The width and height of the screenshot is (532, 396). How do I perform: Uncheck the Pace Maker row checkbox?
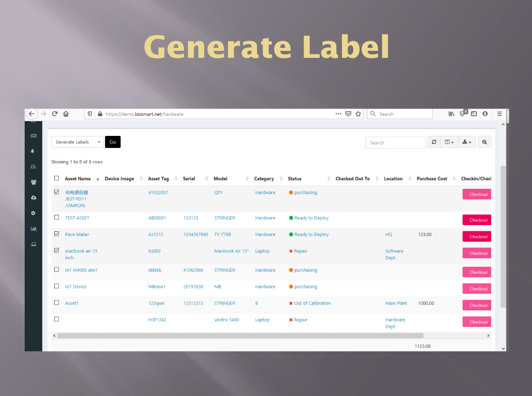pyautogui.click(x=57, y=234)
